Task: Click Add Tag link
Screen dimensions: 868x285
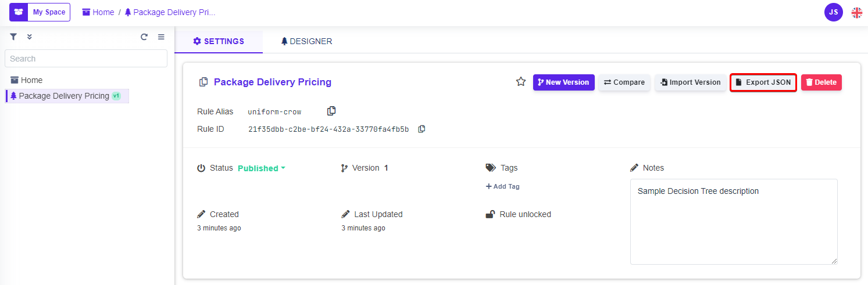Action: point(503,186)
